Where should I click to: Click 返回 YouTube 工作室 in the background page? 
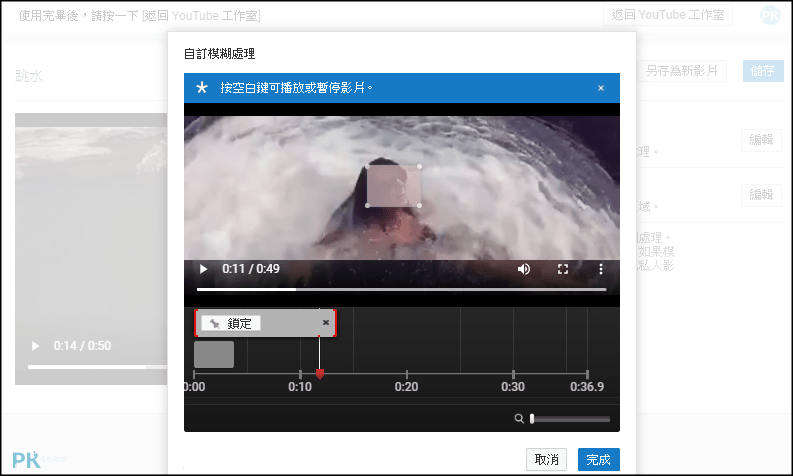tap(668, 15)
